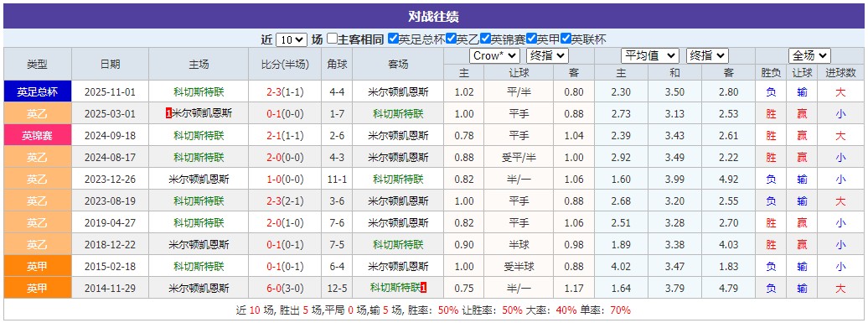Click away team 科切斯特联 on 2018-12-22 row
868x323 pixels.
pos(398,244)
